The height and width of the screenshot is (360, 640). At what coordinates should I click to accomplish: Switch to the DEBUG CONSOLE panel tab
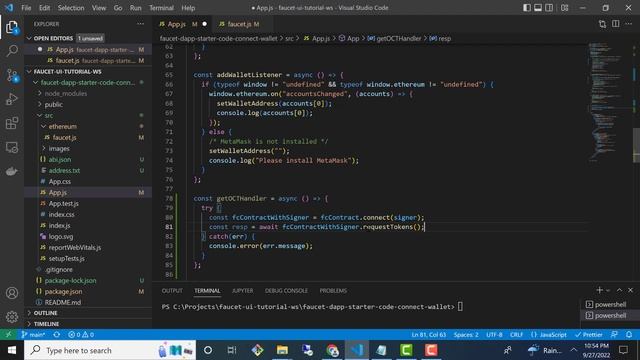(x=286, y=291)
